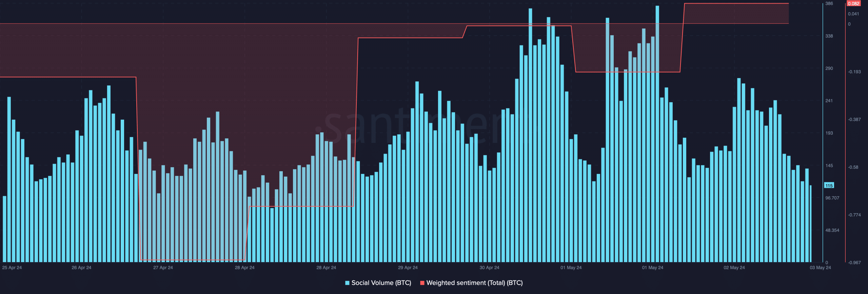
Task: Click the -0.967 sentiment axis label
Action: [854, 263]
